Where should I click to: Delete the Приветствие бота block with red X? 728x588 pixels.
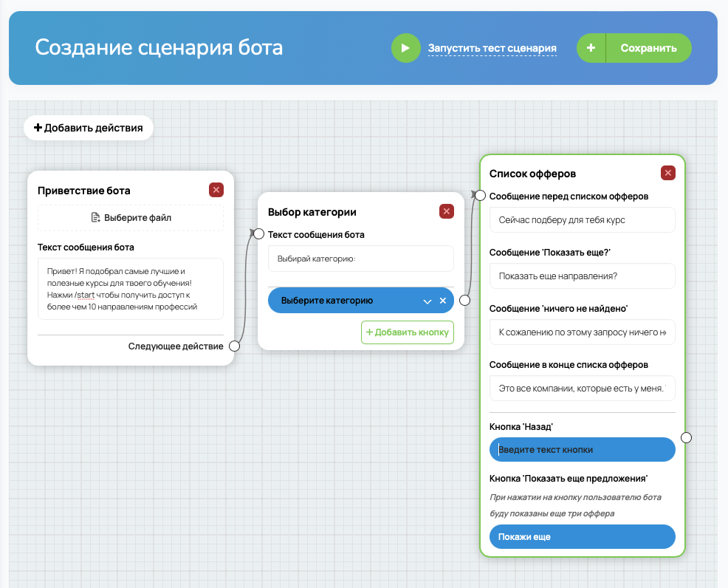(216, 190)
